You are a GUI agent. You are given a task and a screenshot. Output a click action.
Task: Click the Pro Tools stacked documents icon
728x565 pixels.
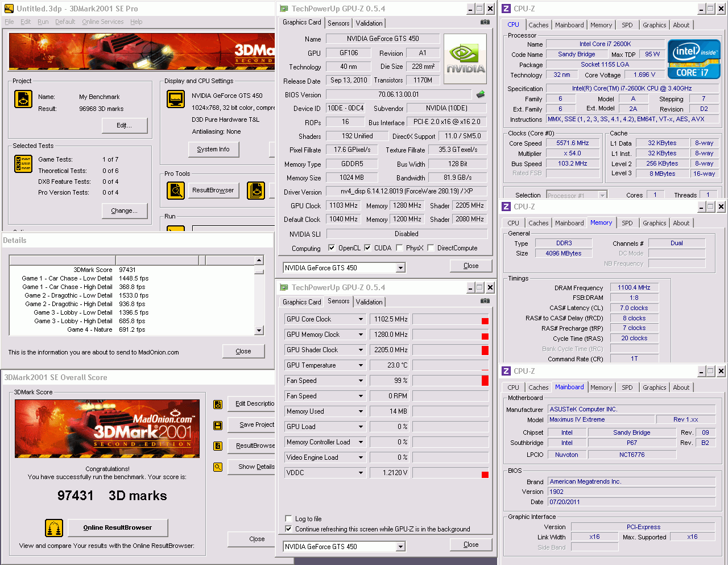click(x=256, y=191)
